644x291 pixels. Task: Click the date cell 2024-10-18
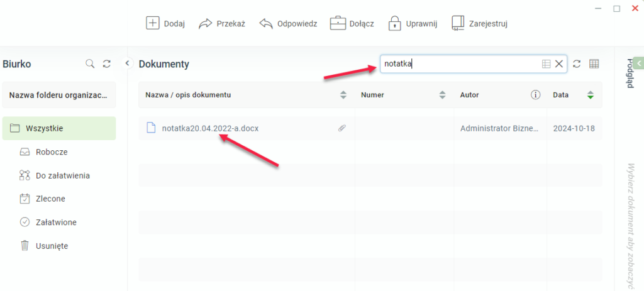pos(574,128)
